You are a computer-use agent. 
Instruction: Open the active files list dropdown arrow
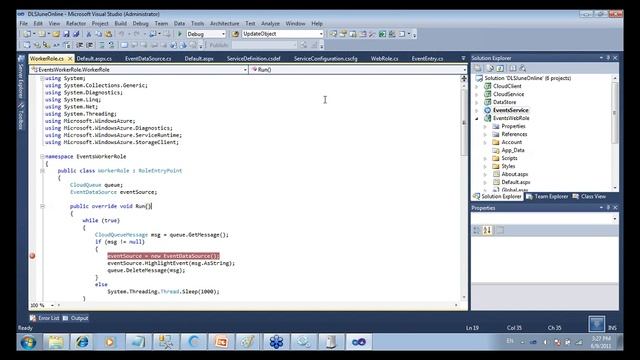point(463,58)
